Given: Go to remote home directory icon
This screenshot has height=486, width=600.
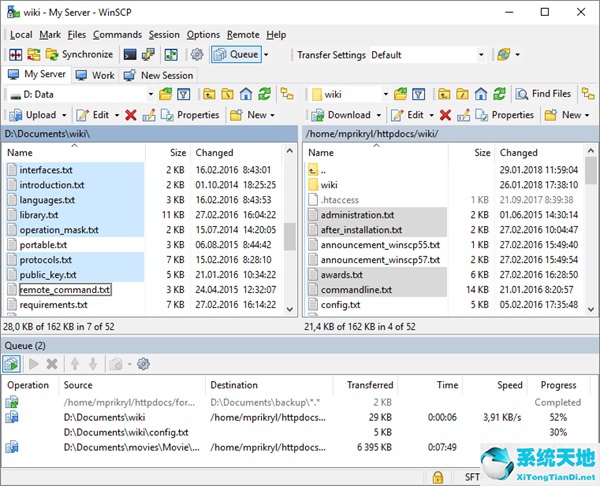Looking at the screenshot, I should 481,94.
